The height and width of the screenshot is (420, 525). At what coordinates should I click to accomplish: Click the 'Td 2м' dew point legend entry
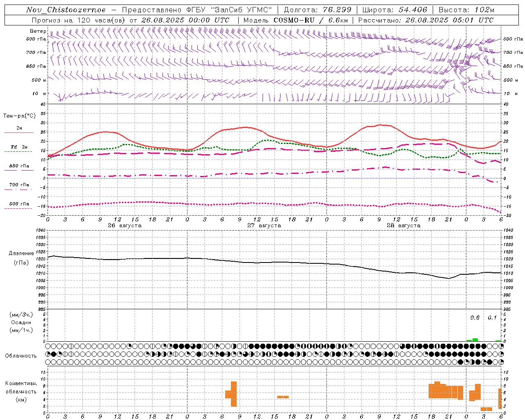(x=19, y=147)
